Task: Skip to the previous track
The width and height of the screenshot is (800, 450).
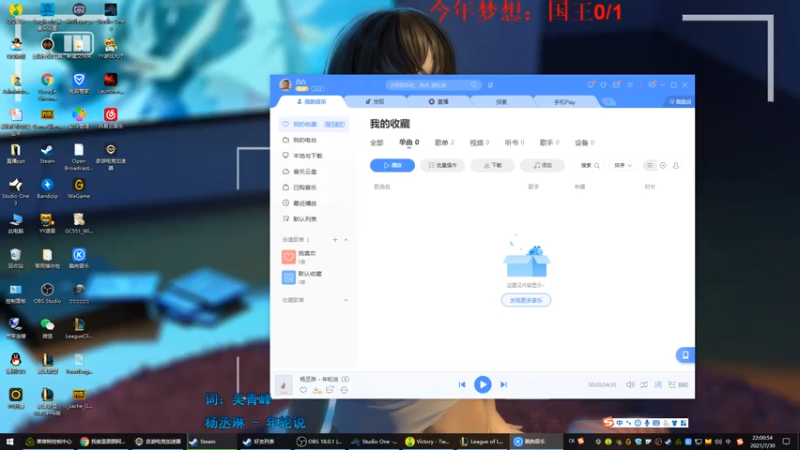Action: click(462, 385)
